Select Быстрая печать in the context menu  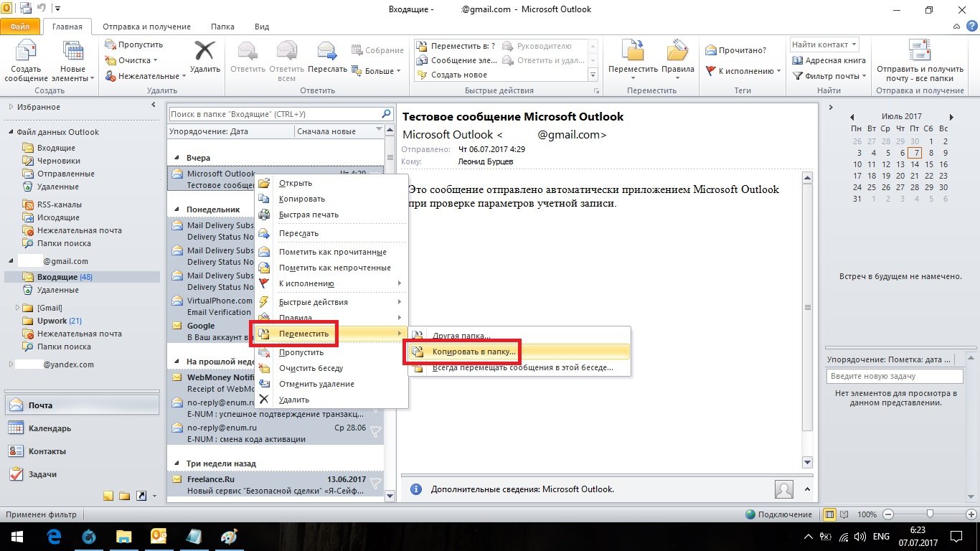point(331,215)
